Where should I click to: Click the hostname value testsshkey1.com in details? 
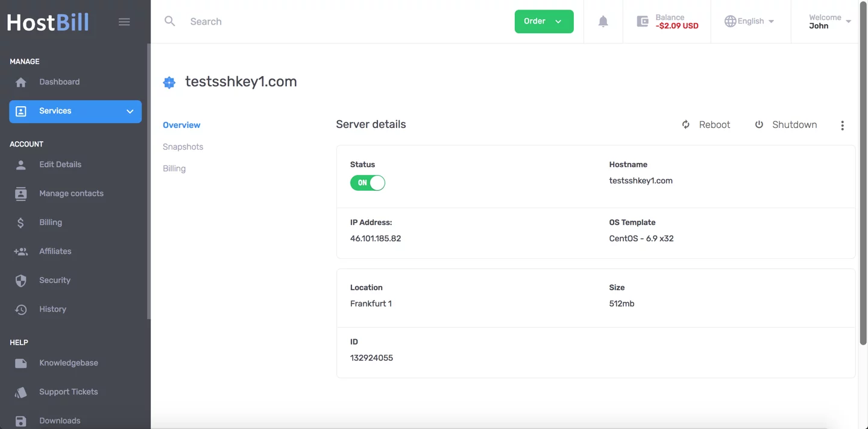pyautogui.click(x=641, y=180)
